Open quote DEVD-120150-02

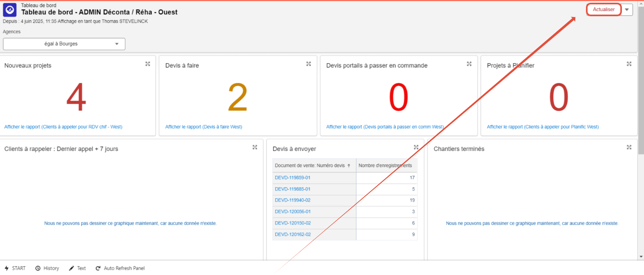[292, 223]
